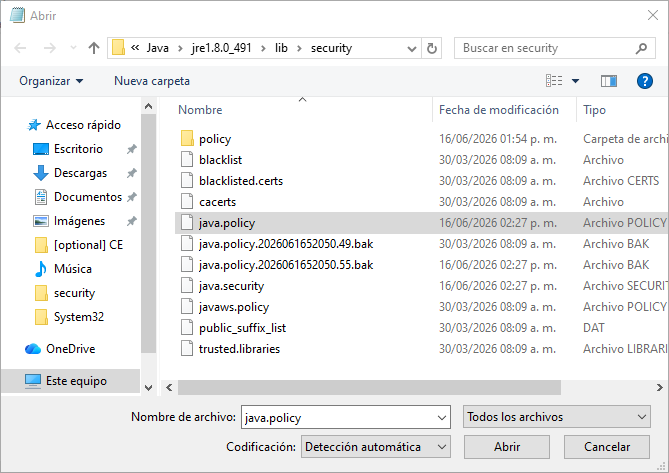
Task: Click the pin icon next to Escritorio
Action: point(131,149)
